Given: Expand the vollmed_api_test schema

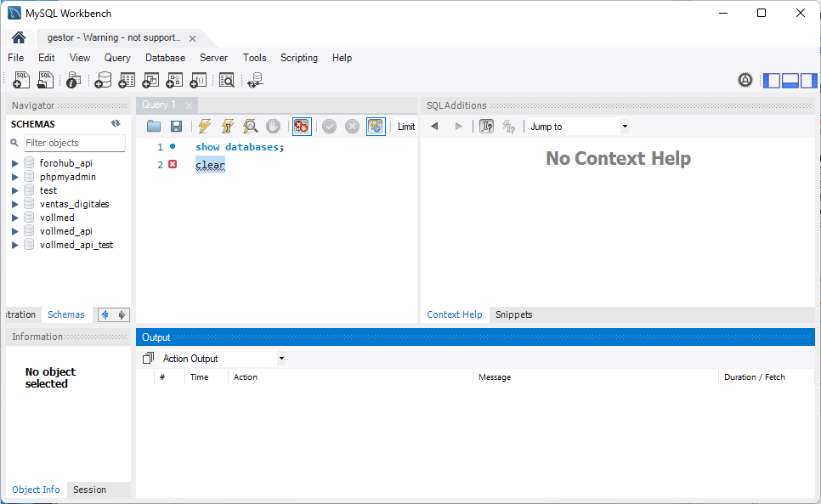Looking at the screenshot, I should point(15,245).
